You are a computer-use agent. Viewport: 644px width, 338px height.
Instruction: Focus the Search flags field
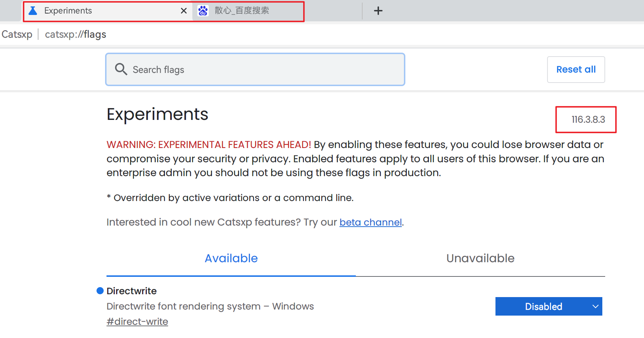click(x=255, y=69)
